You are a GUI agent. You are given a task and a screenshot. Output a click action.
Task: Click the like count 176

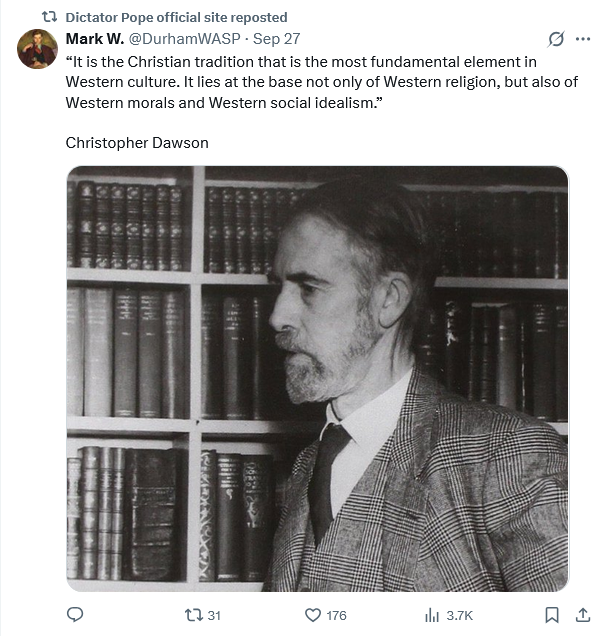336,615
